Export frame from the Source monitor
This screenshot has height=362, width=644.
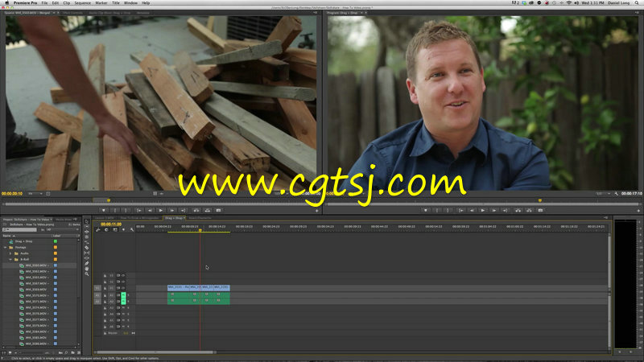click(x=218, y=210)
